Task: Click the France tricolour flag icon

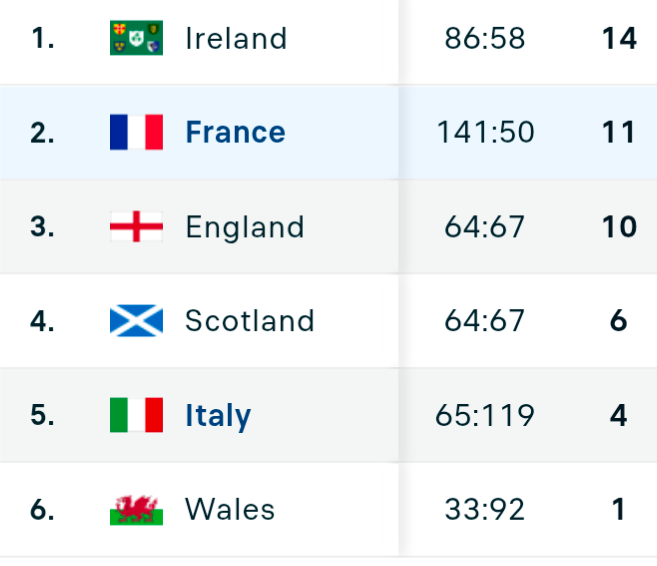Action: coord(136,132)
